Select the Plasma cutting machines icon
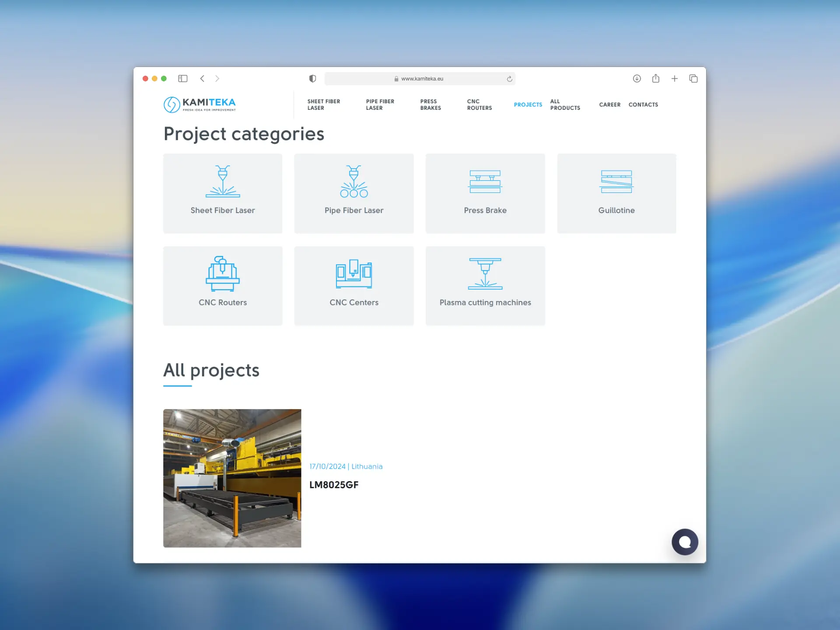Viewport: 840px width, 630px height. coord(485,274)
